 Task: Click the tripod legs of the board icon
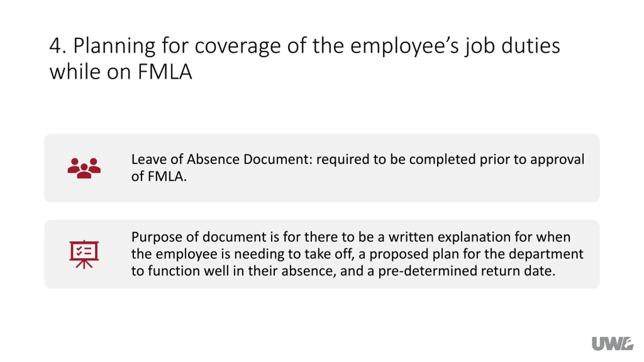[84, 264]
